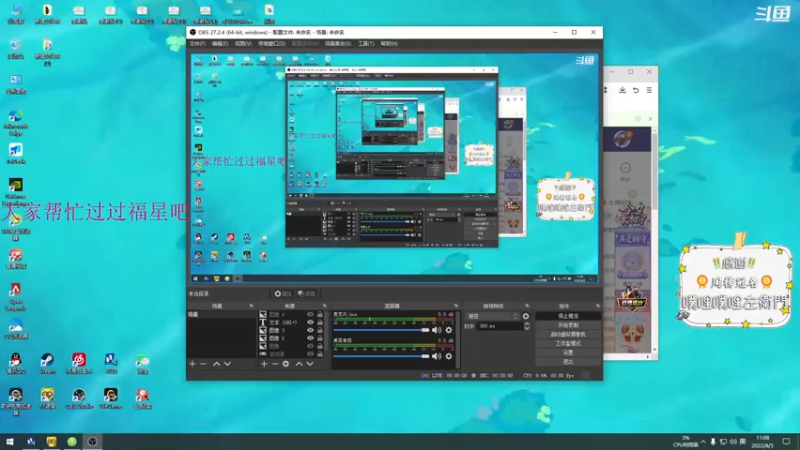Move the source up in the Sources panel
The image size is (800, 450).
[299, 364]
